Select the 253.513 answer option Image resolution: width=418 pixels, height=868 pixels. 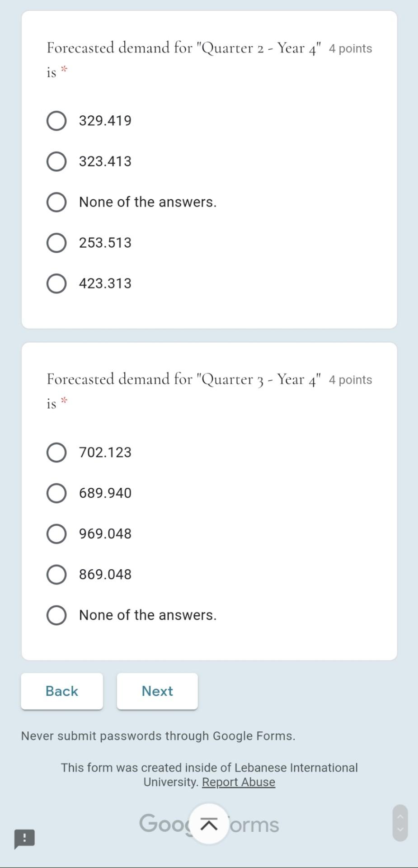tap(56, 242)
